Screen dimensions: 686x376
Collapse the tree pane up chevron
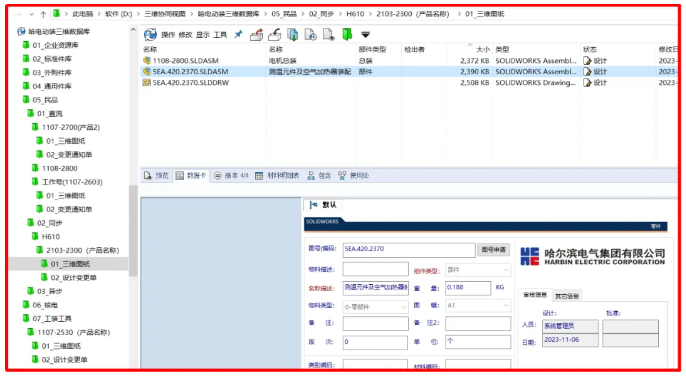tap(133, 30)
